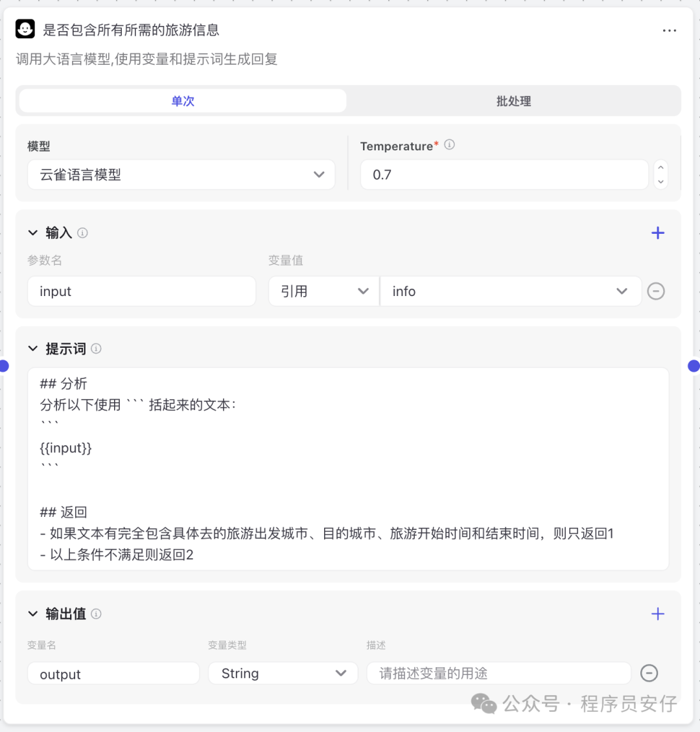Switch to the 批处理 tab

[513, 101]
